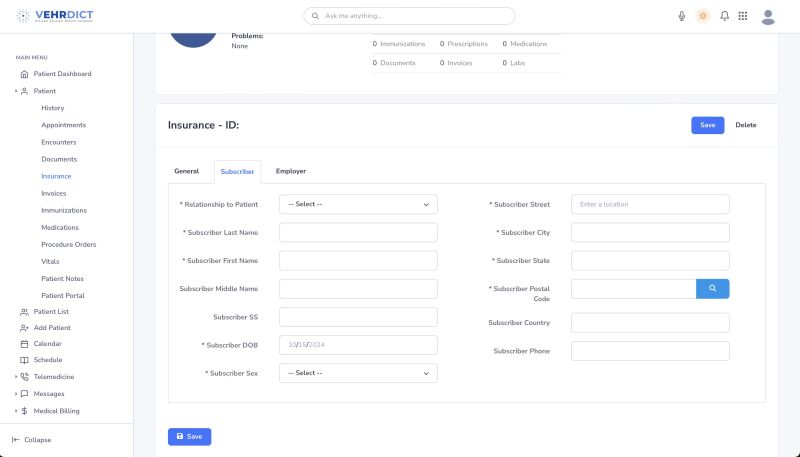The image size is (800, 457).
Task: Click the bottom Save button
Action: tap(189, 436)
